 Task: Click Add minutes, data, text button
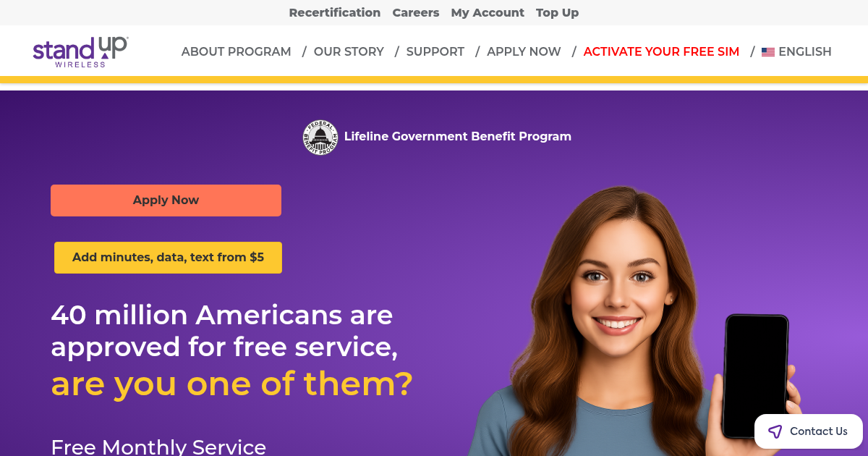[168, 258]
